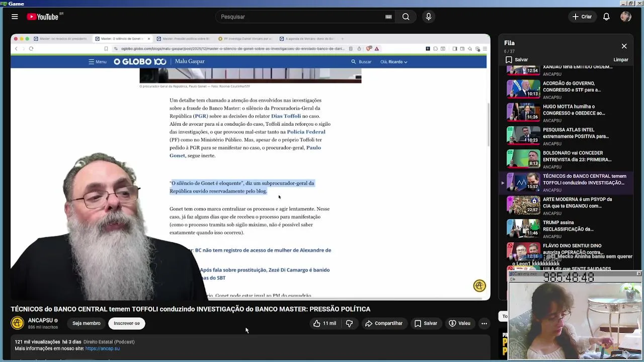Open the FLÁVIO DINO SENTIU video thumbnail
Image resolution: width=644 pixels, height=362 pixels.
[x=523, y=251]
